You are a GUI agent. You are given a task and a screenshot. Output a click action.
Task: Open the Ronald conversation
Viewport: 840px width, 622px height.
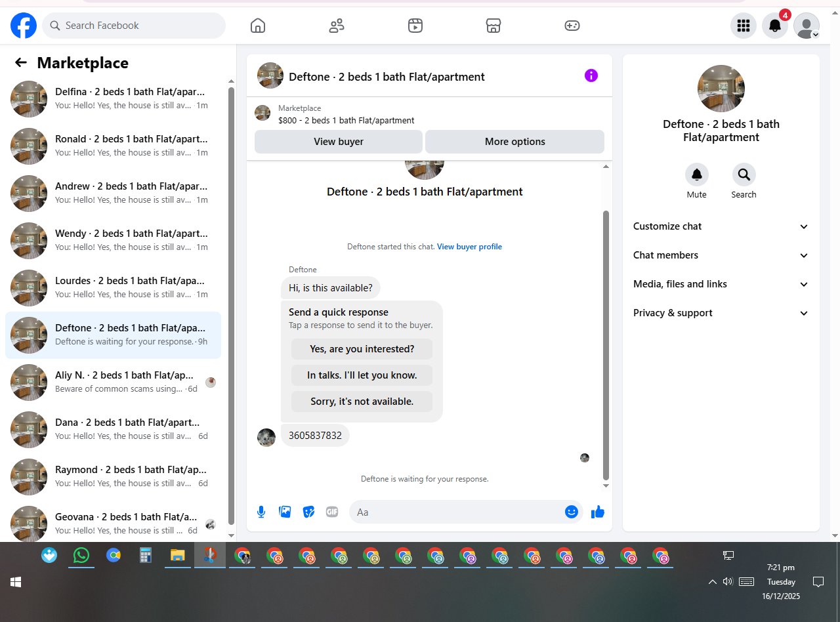(113, 146)
